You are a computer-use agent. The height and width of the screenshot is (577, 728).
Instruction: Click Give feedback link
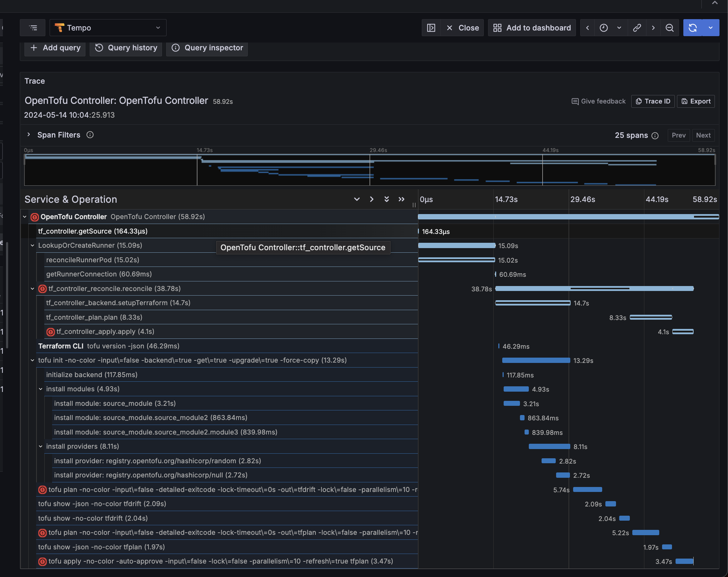[x=599, y=101]
